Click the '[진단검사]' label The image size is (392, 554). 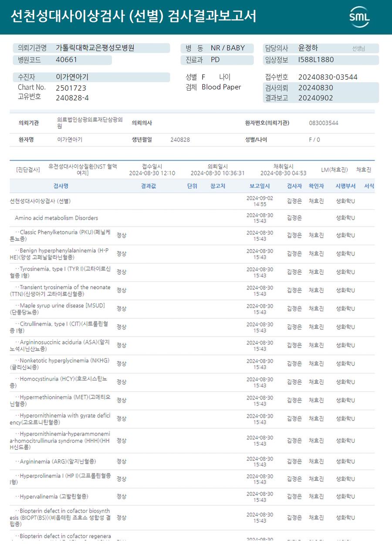tap(28, 170)
